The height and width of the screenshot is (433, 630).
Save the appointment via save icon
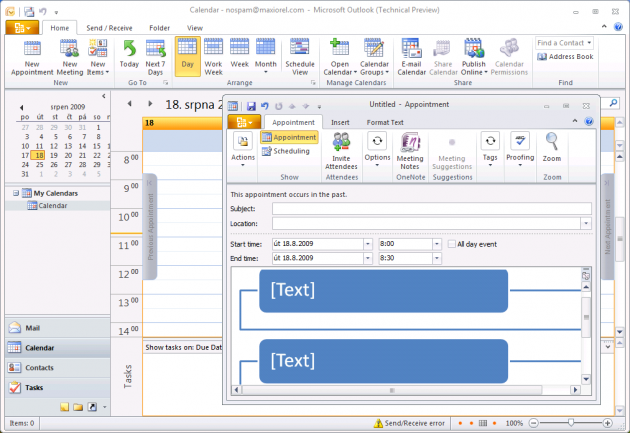pyautogui.click(x=251, y=106)
